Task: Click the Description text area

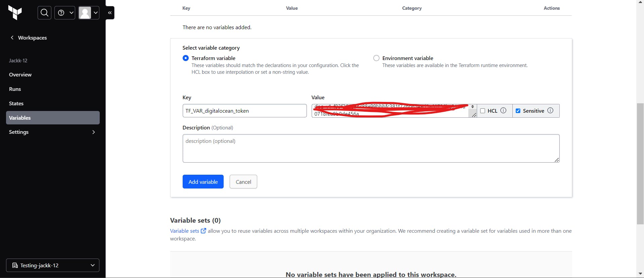Action: click(371, 148)
